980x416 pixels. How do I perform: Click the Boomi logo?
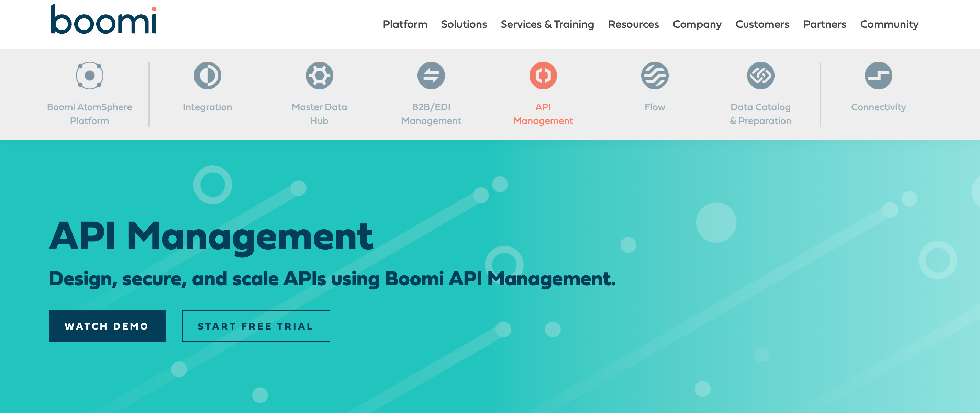pyautogui.click(x=103, y=19)
